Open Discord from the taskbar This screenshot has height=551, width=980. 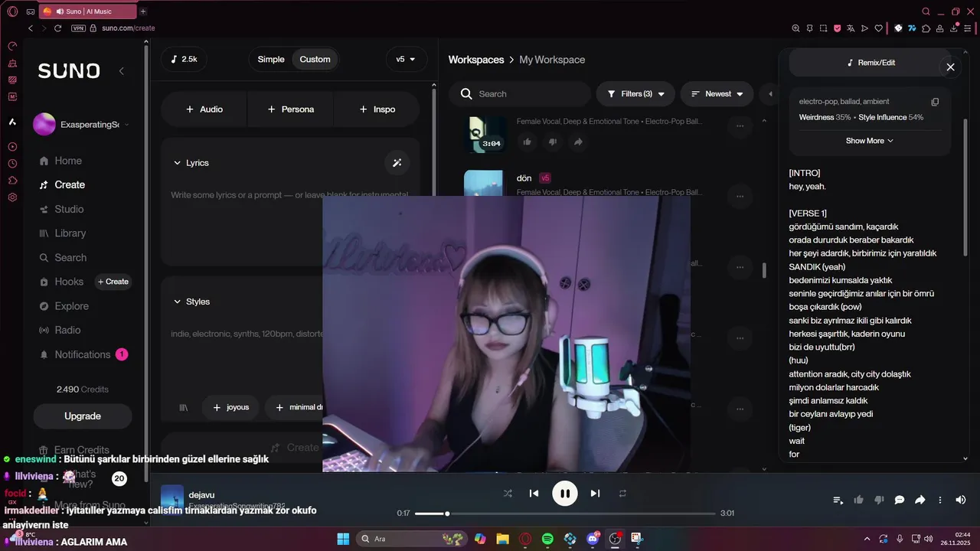[593, 539]
